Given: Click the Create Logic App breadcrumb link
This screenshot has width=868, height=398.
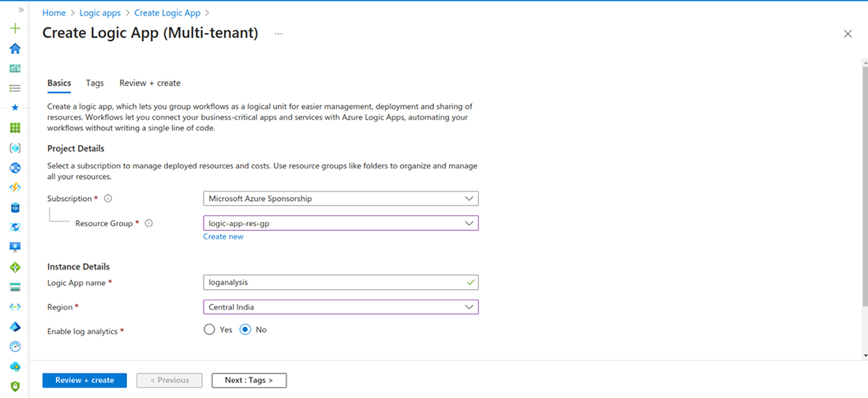Looking at the screenshot, I should 167,13.
